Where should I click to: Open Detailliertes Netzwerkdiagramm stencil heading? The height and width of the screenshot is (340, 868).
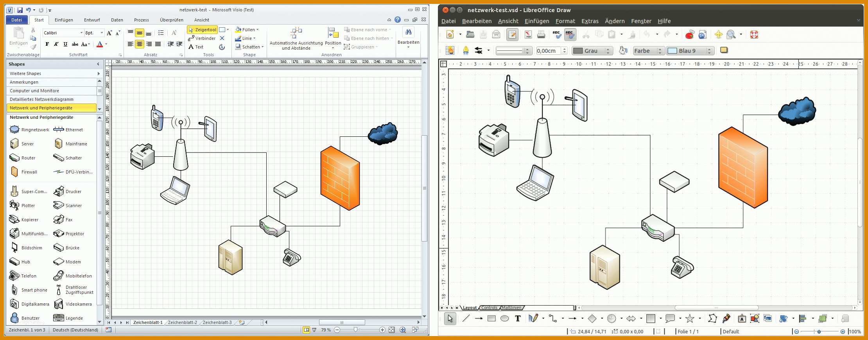(x=52, y=99)
